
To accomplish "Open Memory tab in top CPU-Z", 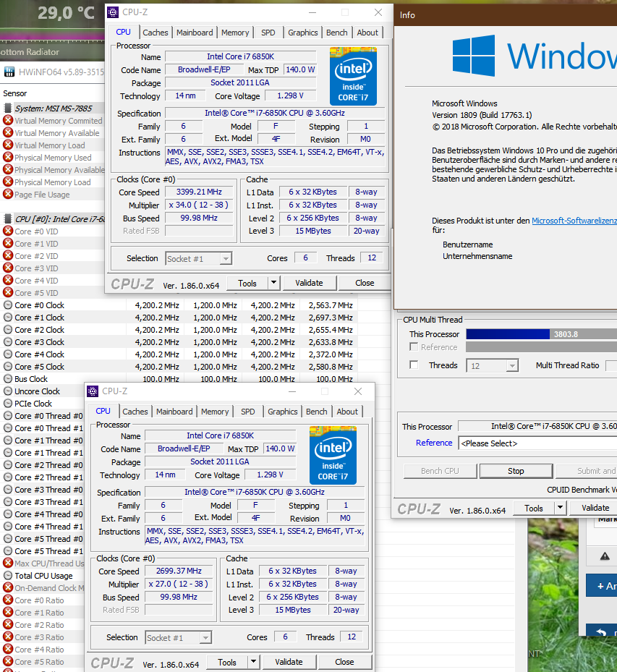I will [235, 33].
